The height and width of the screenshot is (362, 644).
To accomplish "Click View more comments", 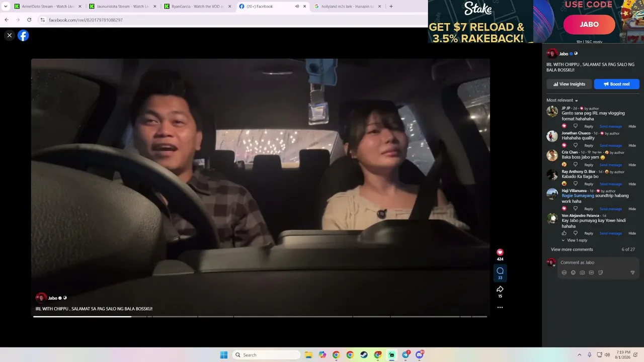I will click(572, 249).
